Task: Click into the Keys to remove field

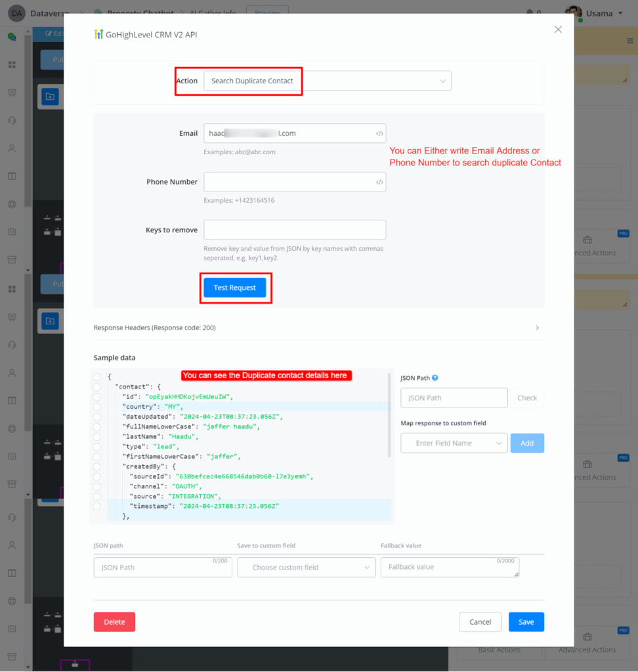Action: (295, 230)
